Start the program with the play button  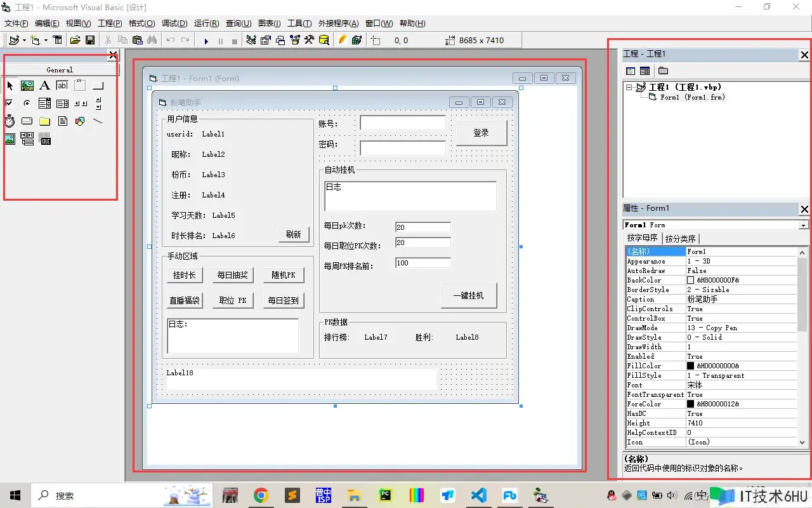click(x=206, y=41)
